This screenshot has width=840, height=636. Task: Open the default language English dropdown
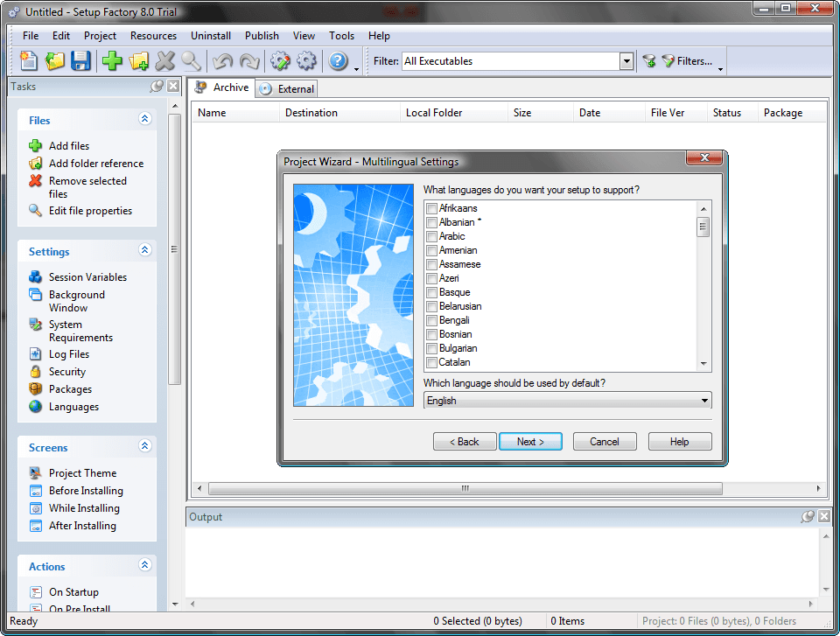tap(567, 401)
